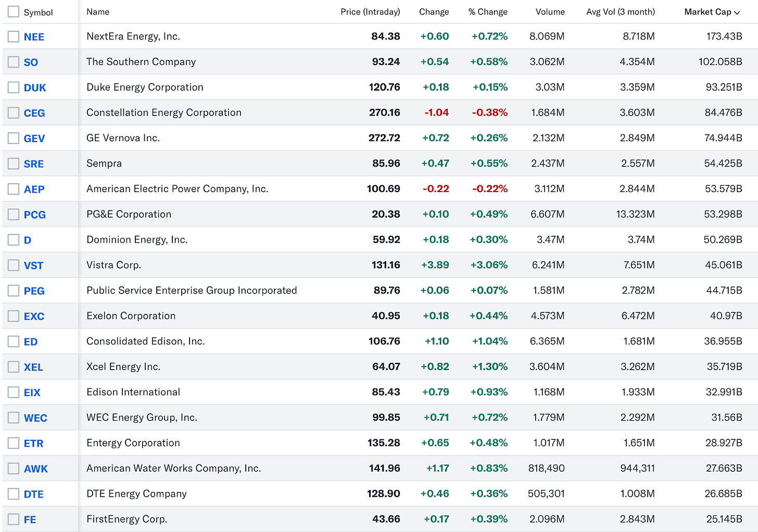Sort the list by Volume header

pyautogui.click(x=550, y=11)
